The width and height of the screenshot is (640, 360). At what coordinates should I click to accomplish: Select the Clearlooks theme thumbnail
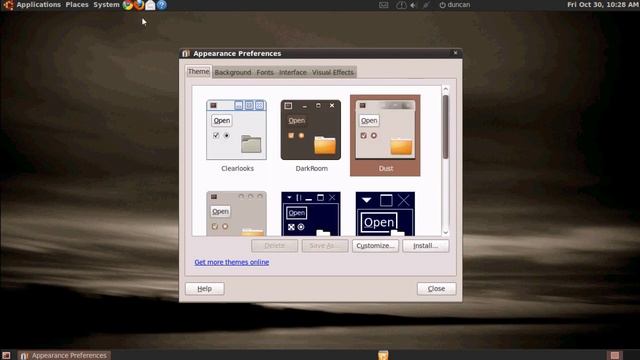pos(236,129)
